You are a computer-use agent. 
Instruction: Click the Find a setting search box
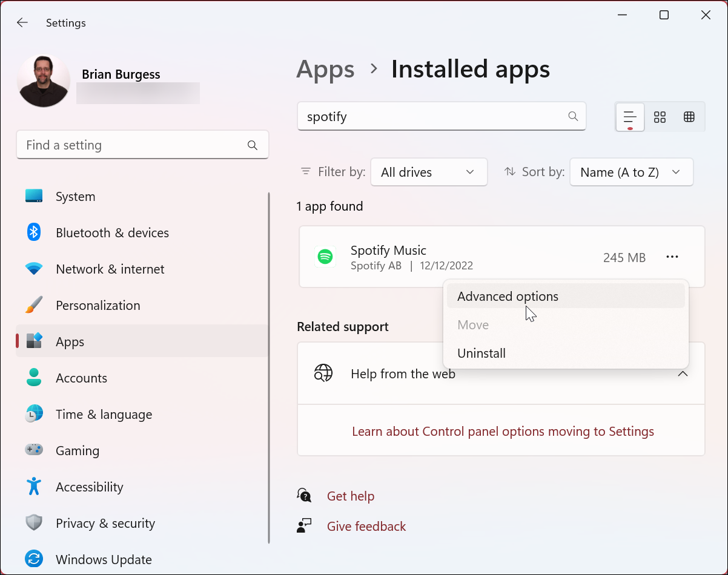coord(142,145)
